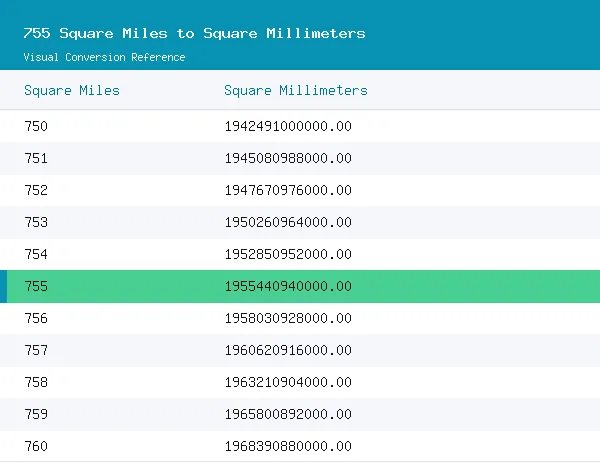Click the cell with value 753
Viewport: 600px width, 466px height.
click(x=36, y=222)
